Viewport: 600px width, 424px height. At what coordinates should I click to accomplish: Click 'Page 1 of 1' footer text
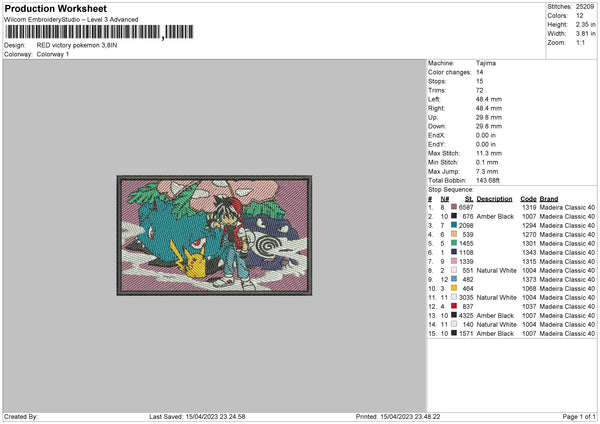pos(579,416)
